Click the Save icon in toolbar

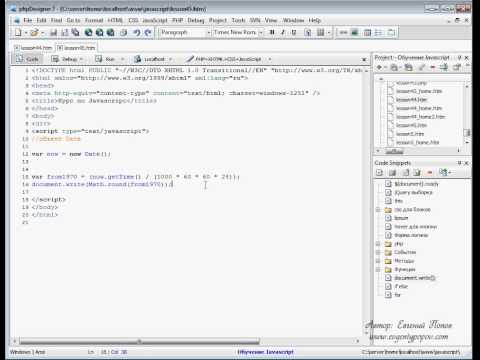(53, 32)
